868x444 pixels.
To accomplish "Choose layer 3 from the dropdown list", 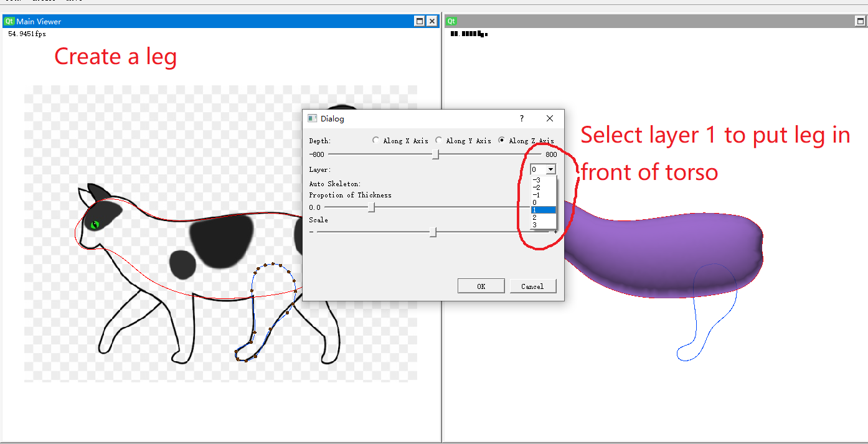I will 543,225.
